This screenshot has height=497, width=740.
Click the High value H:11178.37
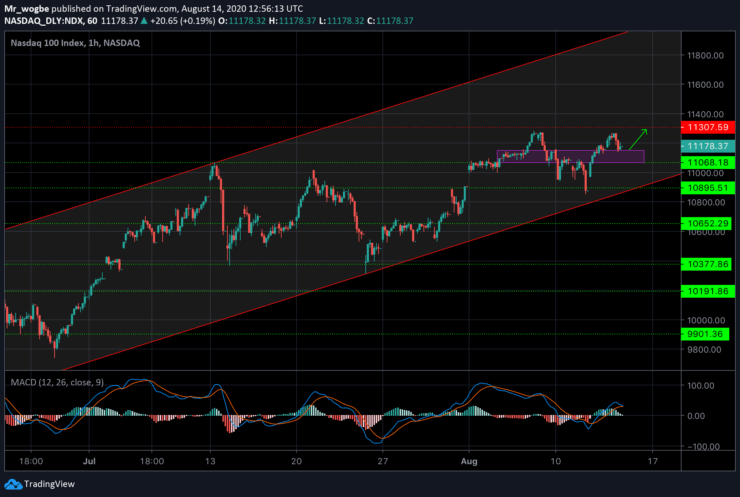[292, 21]
